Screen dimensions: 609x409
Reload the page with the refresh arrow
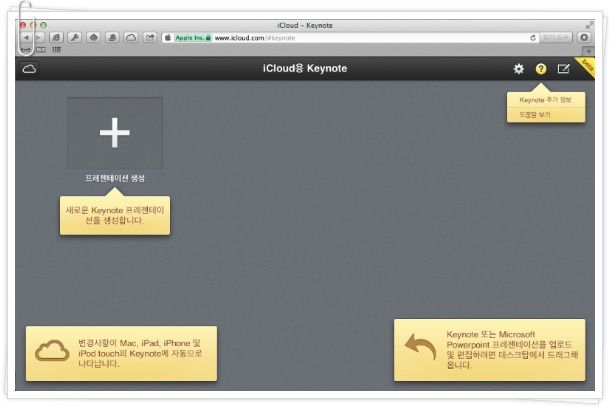[533, 38]
